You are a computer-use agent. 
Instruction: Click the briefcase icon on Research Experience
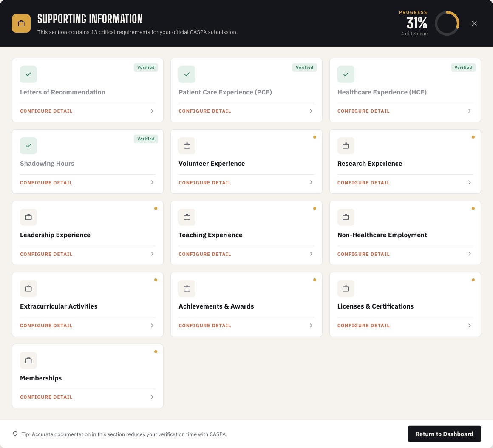click(x=346, y=145)
